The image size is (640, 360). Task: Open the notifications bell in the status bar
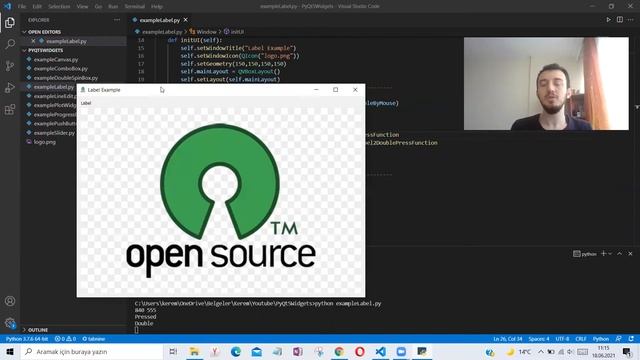[631, 339]
